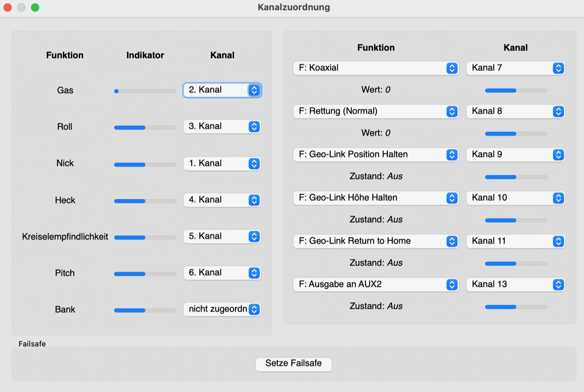Open the Roll channel dropdown
The image size is (584, 392).
(x=222, y=127)
